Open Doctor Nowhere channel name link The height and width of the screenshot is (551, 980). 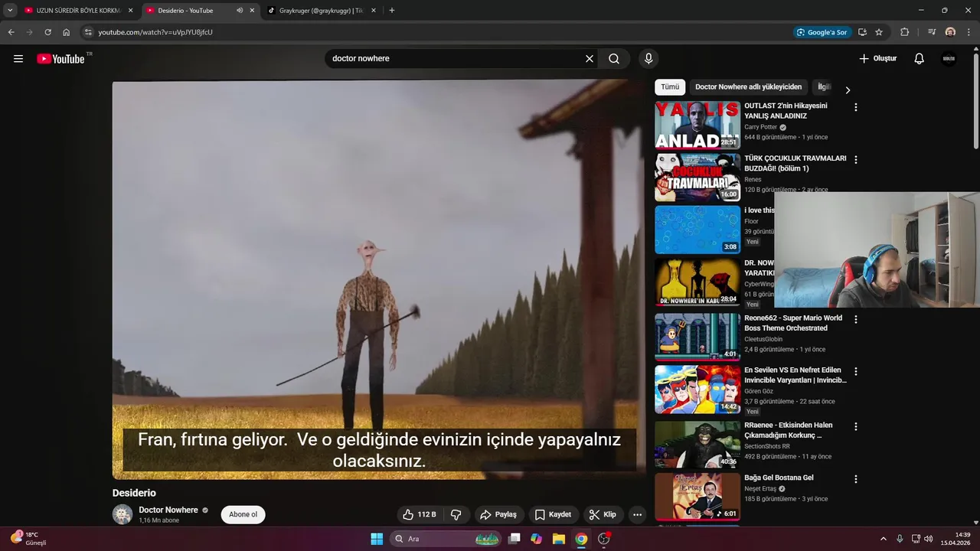tap(168, 510)
